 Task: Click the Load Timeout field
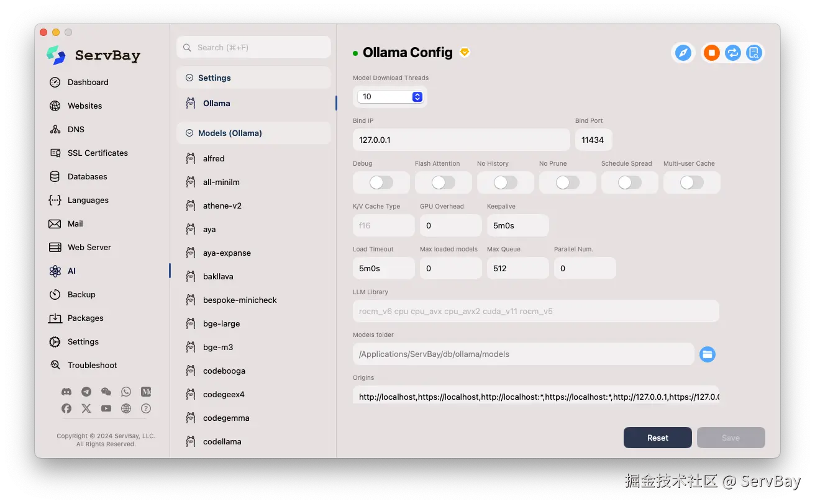(383, 268)
